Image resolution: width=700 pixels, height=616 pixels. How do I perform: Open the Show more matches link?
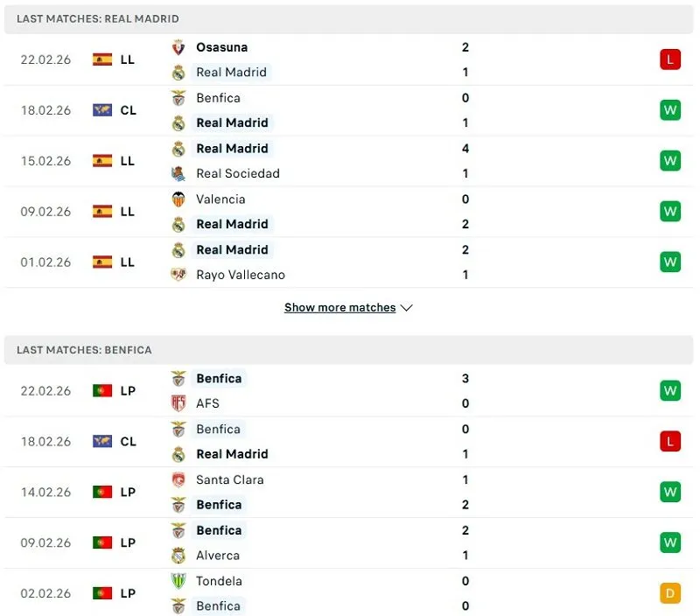pos(339,308)
